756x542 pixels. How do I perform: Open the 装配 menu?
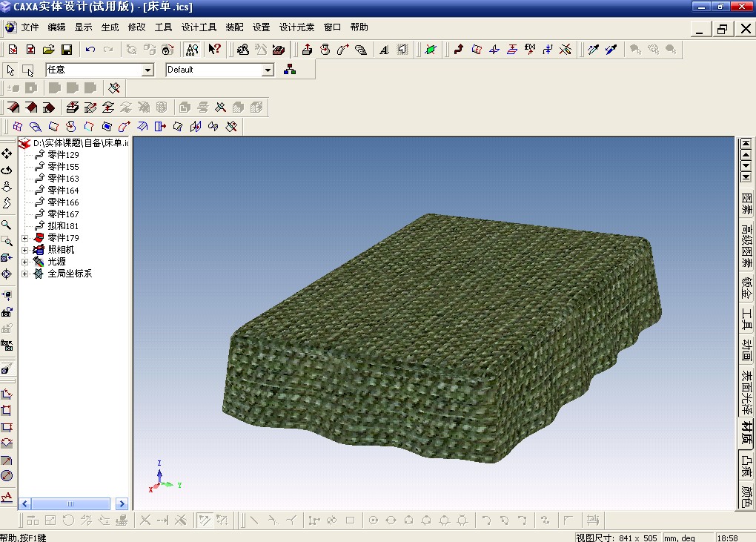(x=234, y=27)
